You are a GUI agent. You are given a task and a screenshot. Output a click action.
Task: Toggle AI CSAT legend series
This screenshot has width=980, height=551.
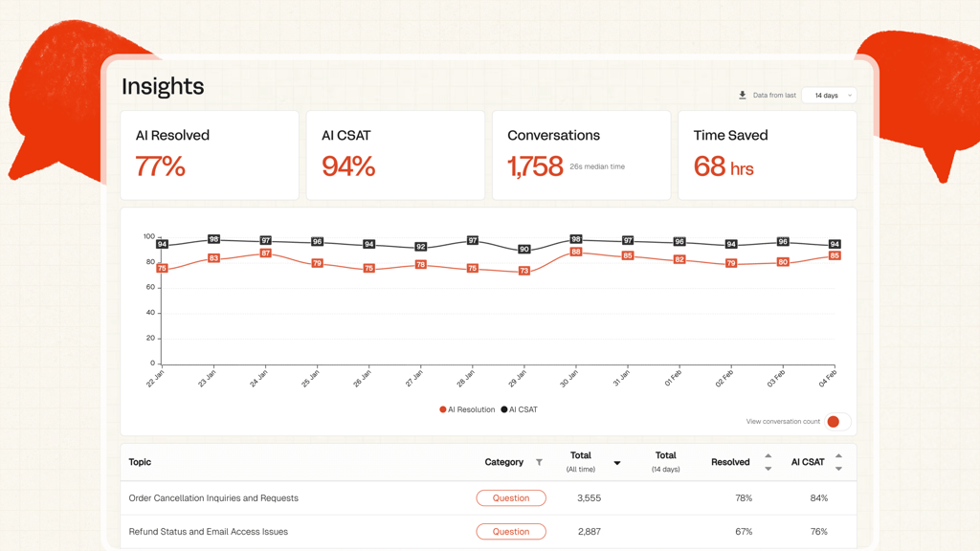coord(520,409)
